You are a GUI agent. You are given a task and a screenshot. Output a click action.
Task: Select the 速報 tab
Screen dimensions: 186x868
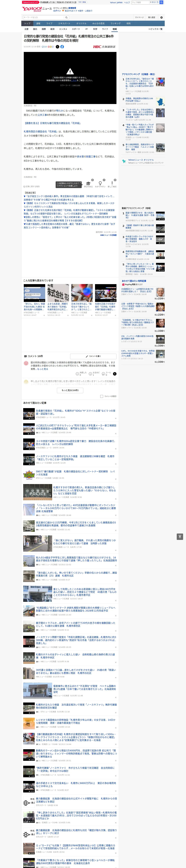[x=38, y=24]
